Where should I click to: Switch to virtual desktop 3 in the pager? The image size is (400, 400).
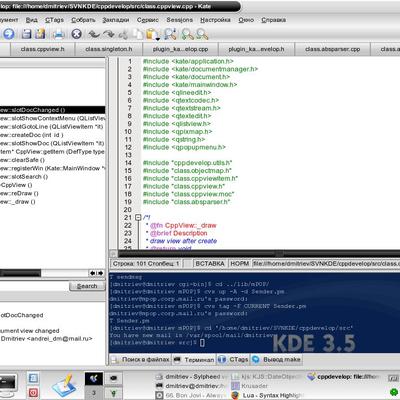(94, 393)
